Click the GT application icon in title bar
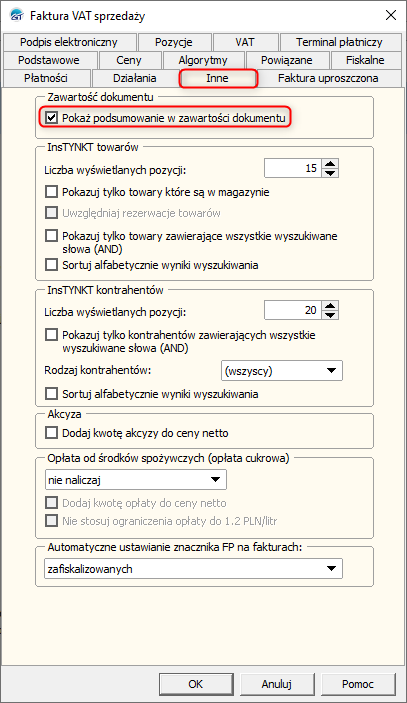 [17, 15]
